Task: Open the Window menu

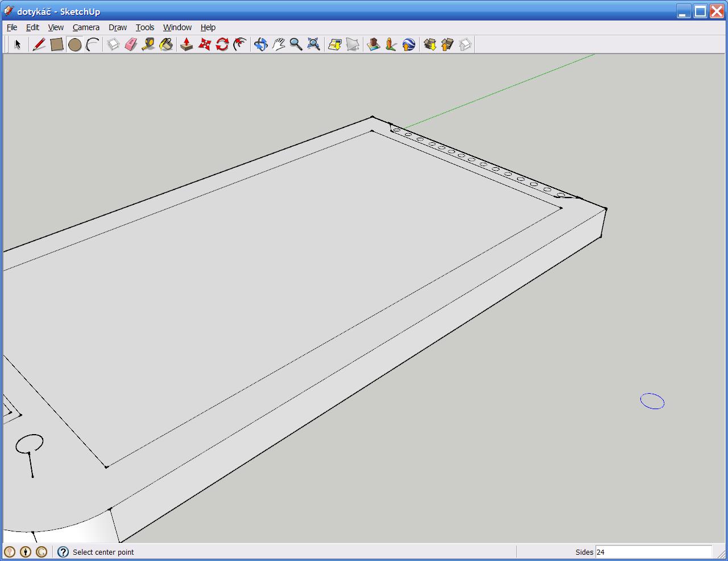Action: [x=177, y=27]
